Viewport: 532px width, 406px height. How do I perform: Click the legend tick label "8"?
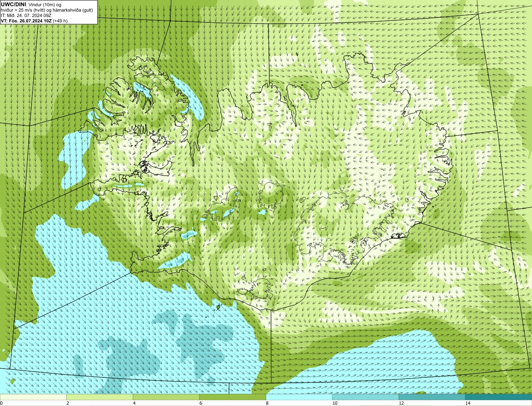pos(267,403)
